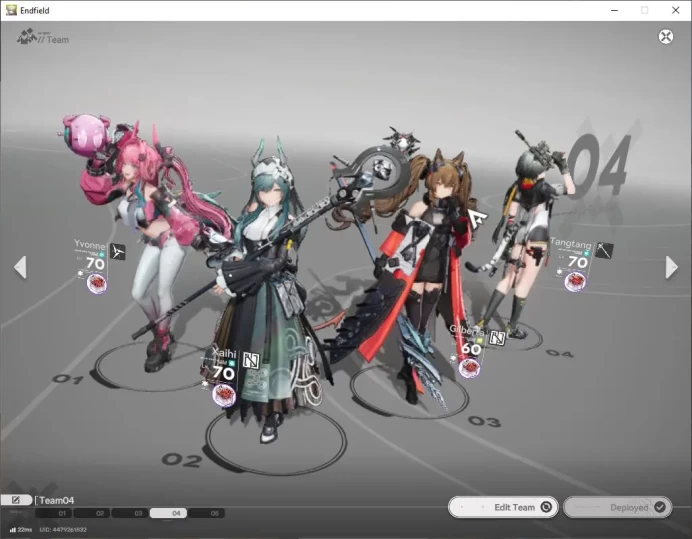Click Yvonne's weapon type icon

point(117,252)
